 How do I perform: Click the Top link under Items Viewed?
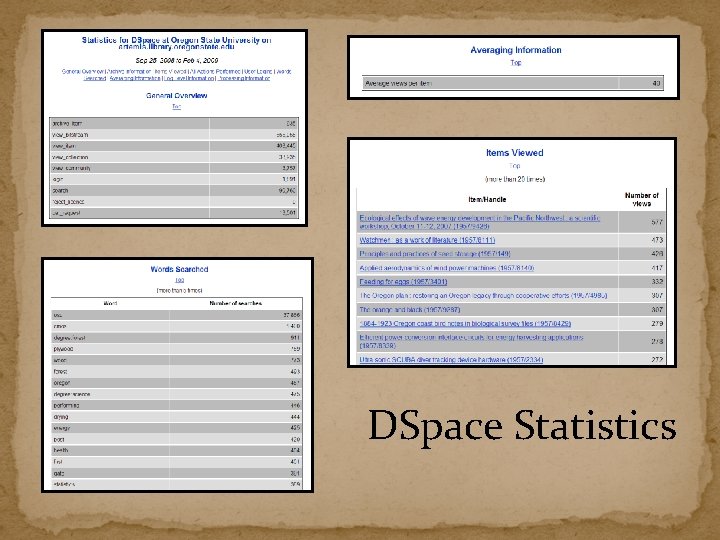click(x=514, y=166)
